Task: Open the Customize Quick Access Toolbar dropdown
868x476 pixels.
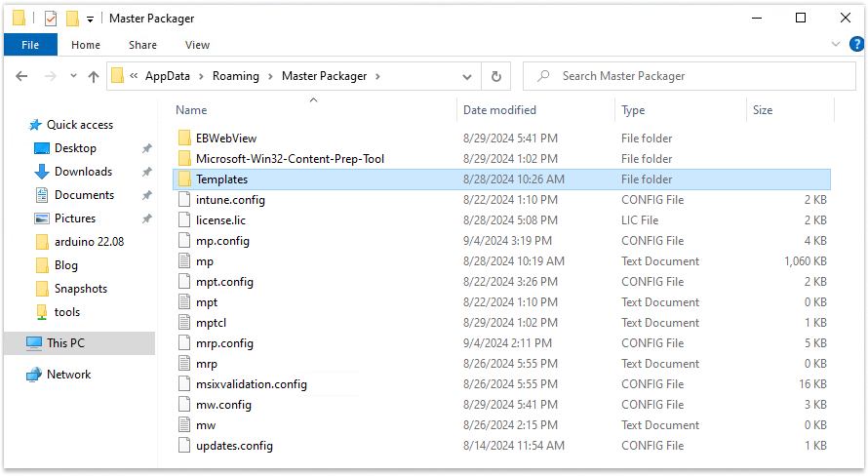Action: pyautogui.click(x=91, y=20)
